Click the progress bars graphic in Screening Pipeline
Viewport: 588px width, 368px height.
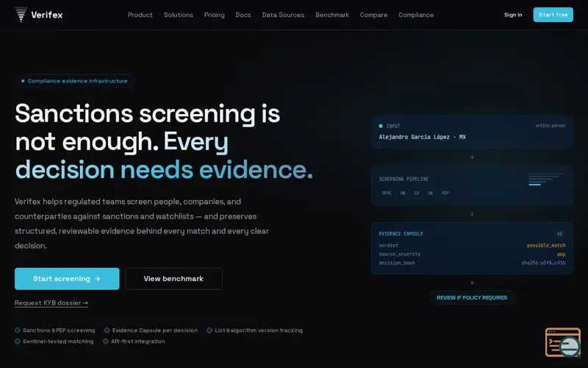547,179
